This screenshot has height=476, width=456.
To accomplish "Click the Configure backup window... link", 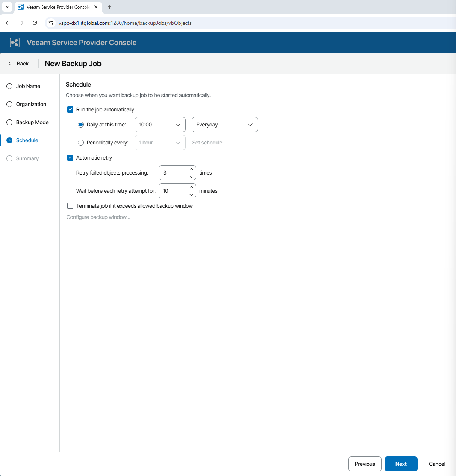I will pos(98,217).
